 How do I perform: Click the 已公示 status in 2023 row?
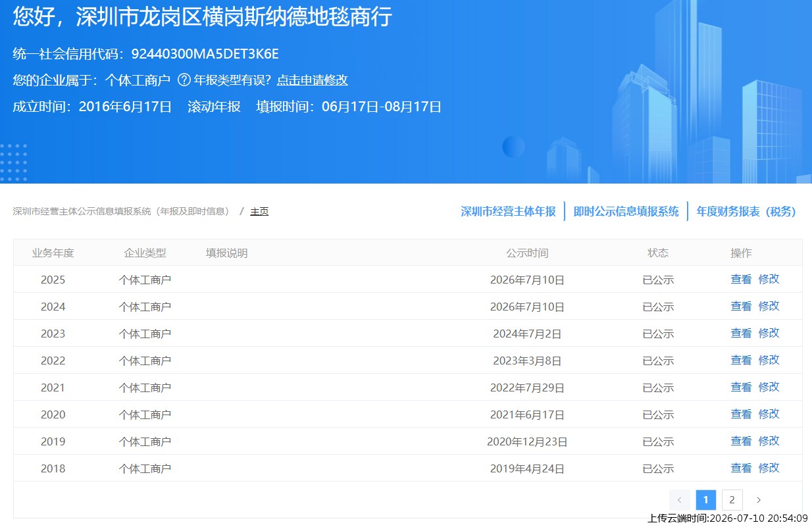[658, 334]
